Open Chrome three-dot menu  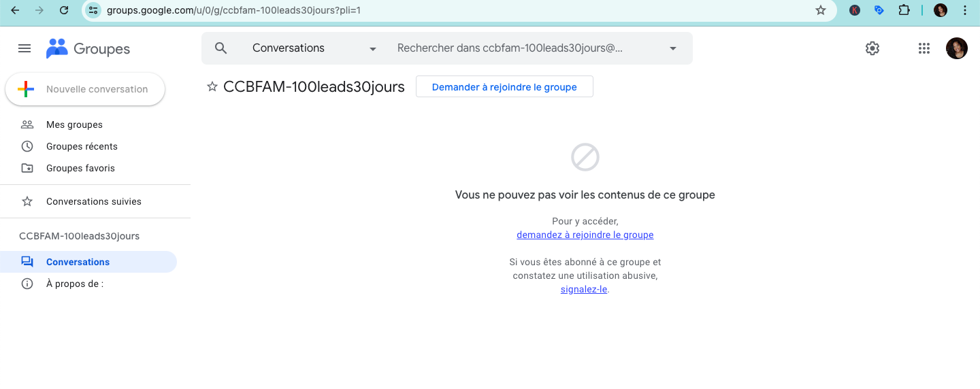(965, 10)
